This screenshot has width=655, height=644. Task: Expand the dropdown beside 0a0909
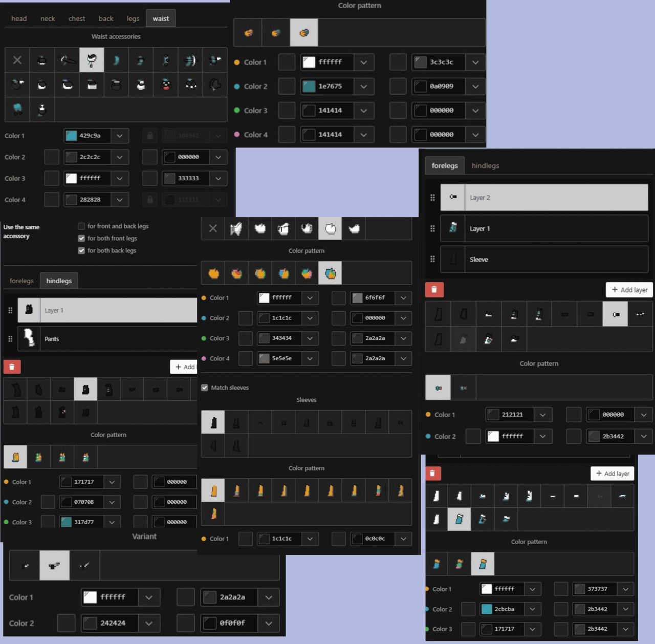475,87
